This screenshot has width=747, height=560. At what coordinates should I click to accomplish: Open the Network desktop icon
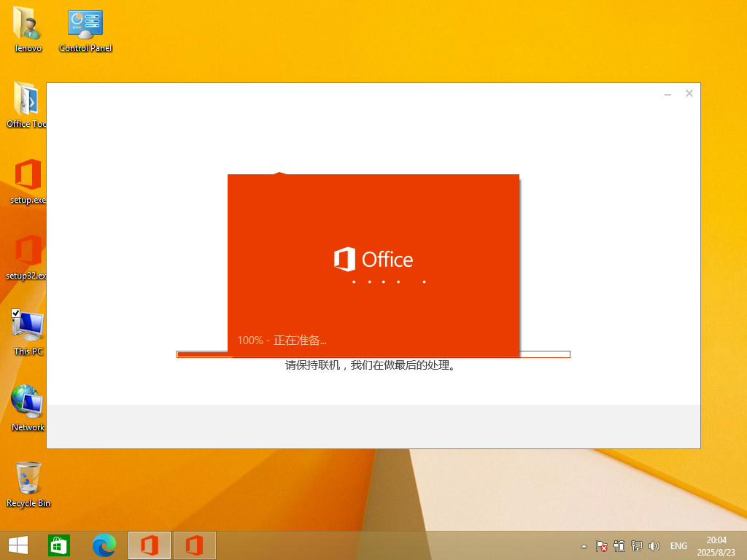pos(28,402)
